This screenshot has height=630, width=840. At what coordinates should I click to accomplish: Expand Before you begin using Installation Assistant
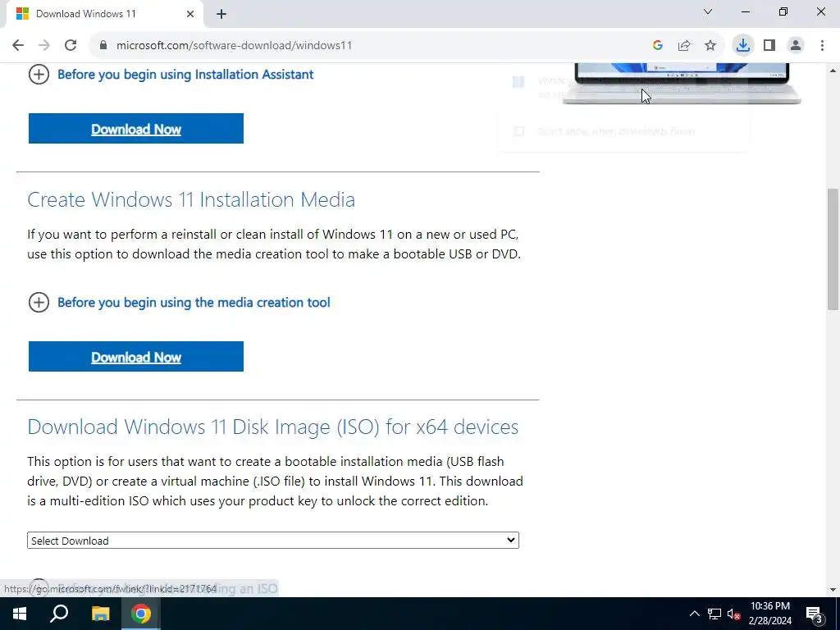pos(185,75)
